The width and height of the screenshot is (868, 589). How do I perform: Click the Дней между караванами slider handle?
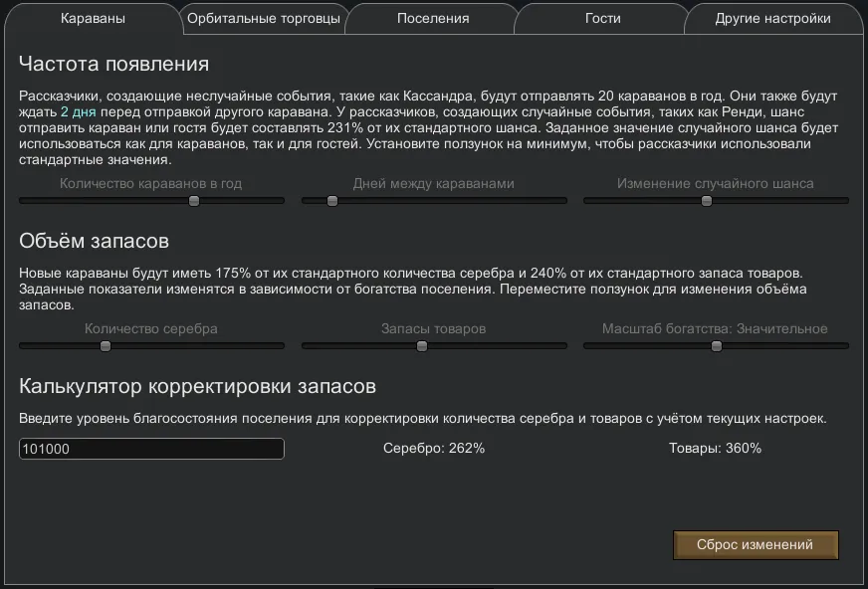click(x=332, y=201)
